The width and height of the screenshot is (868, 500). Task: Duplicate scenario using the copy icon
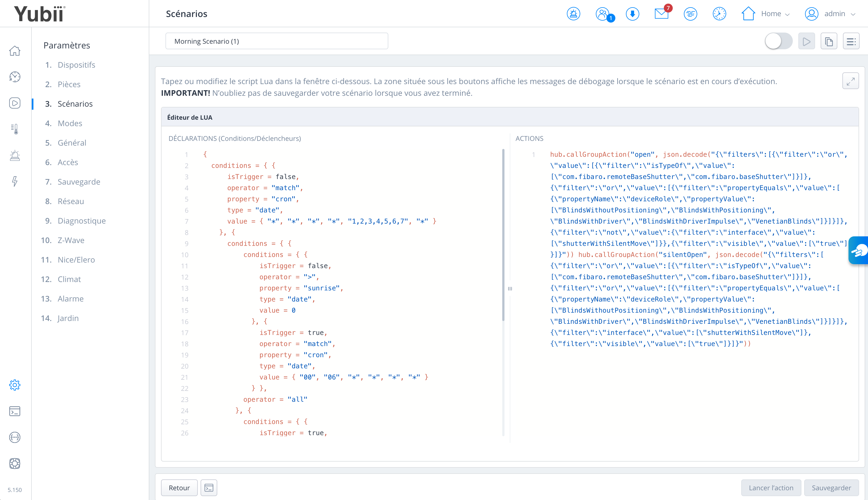click(829, 41)
